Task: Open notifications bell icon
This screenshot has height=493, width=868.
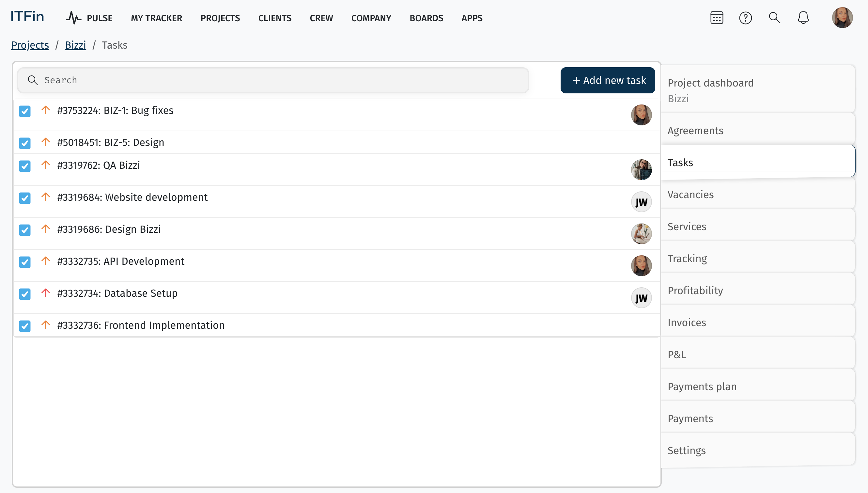Action: point(803,18)
